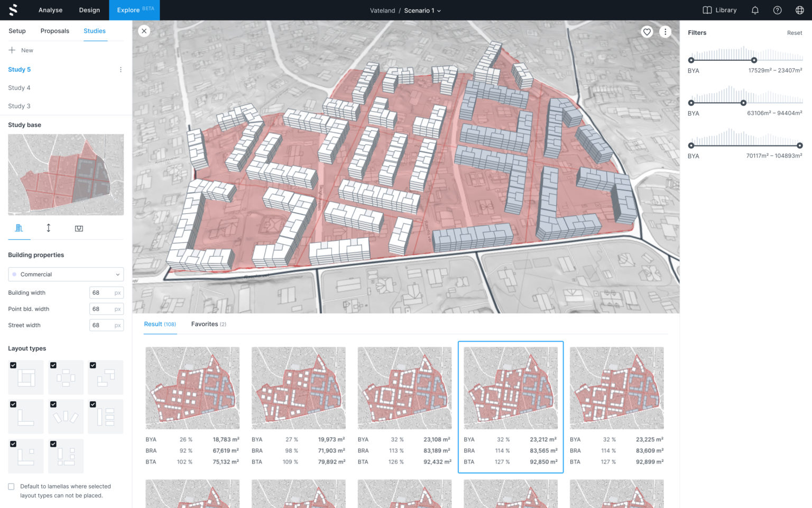Enable default to lamellas option
The height and width of the screenshot is (508, 812).
click(x=11, y=486)
